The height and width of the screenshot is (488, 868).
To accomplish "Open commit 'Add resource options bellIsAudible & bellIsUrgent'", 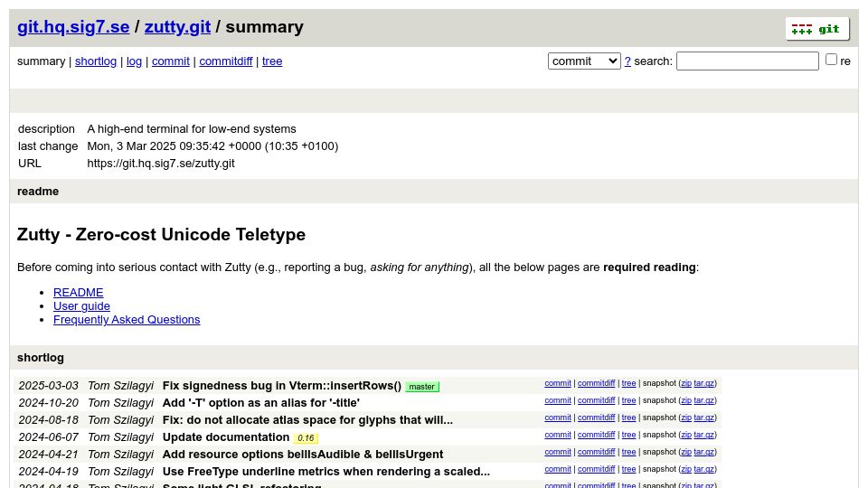I will pos(303,455).
